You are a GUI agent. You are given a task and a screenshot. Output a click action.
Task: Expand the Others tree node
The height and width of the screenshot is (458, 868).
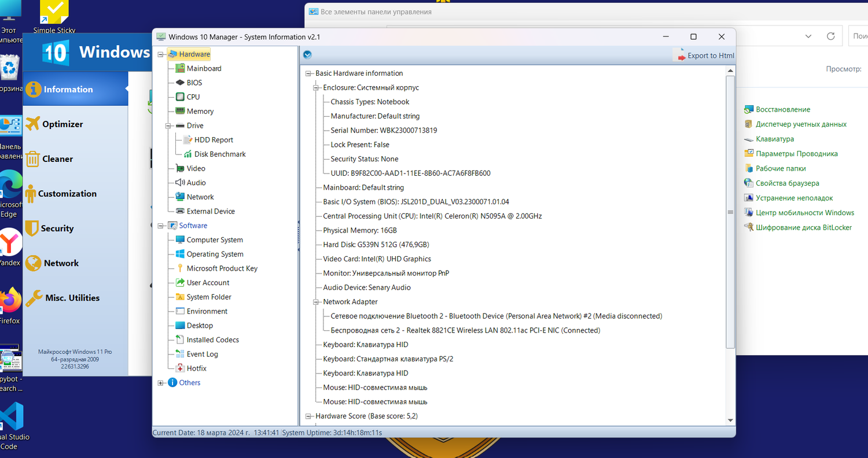160,382
